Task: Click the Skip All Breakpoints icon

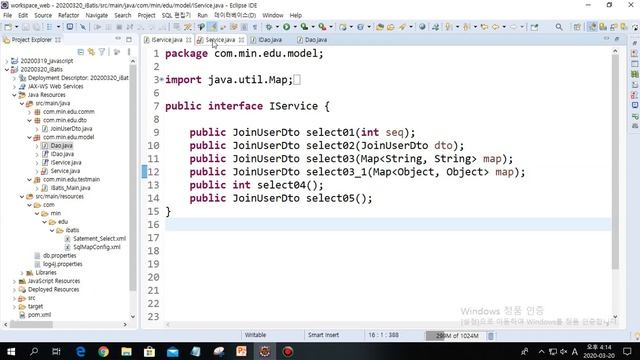Action: pyautogui.click(x=83, y=27)
